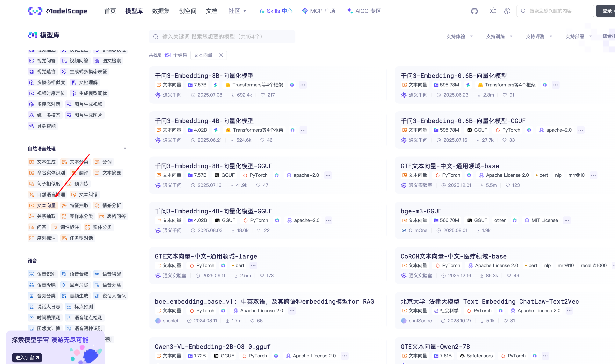
Task: Toggle the 语音合成 task filter
Action: click(x=76, y=274)
